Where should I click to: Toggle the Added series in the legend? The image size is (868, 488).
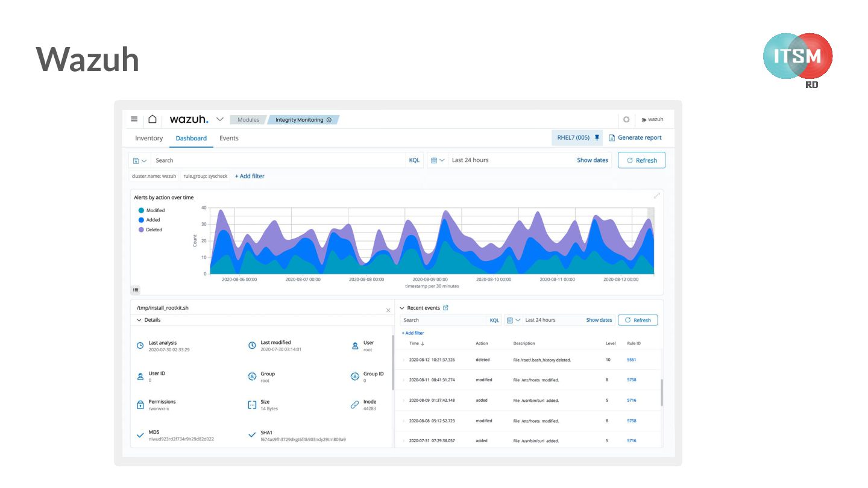pos(149,220)
